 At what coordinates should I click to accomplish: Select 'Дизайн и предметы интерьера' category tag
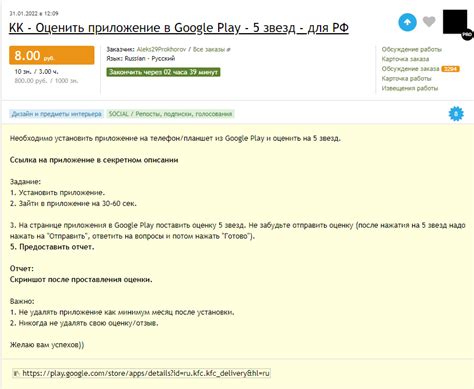(56, 114)
